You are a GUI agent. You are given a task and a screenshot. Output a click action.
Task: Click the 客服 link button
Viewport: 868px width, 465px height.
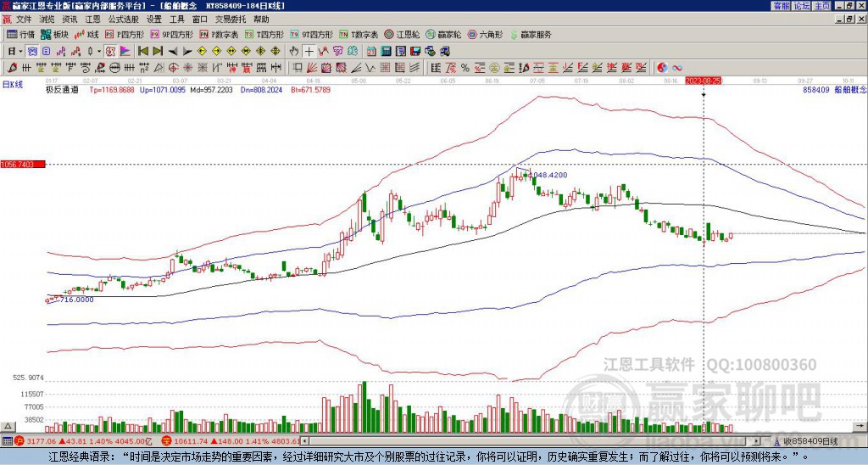[x=782, y=6]
